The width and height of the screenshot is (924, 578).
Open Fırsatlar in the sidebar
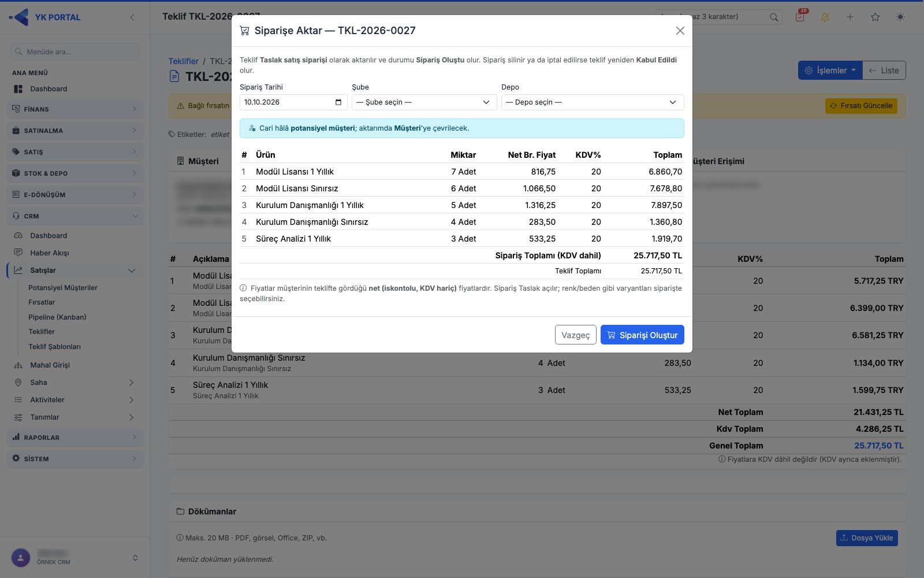tap(42, 302)
